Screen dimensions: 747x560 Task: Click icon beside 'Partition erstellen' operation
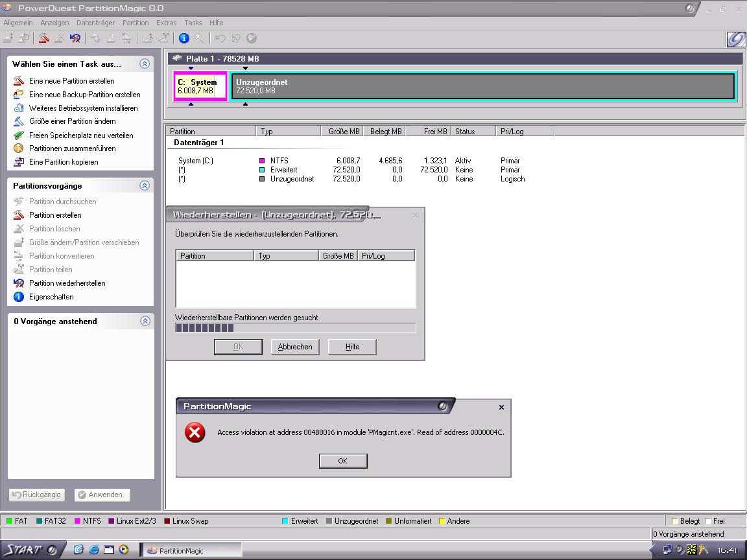[19, 215]
